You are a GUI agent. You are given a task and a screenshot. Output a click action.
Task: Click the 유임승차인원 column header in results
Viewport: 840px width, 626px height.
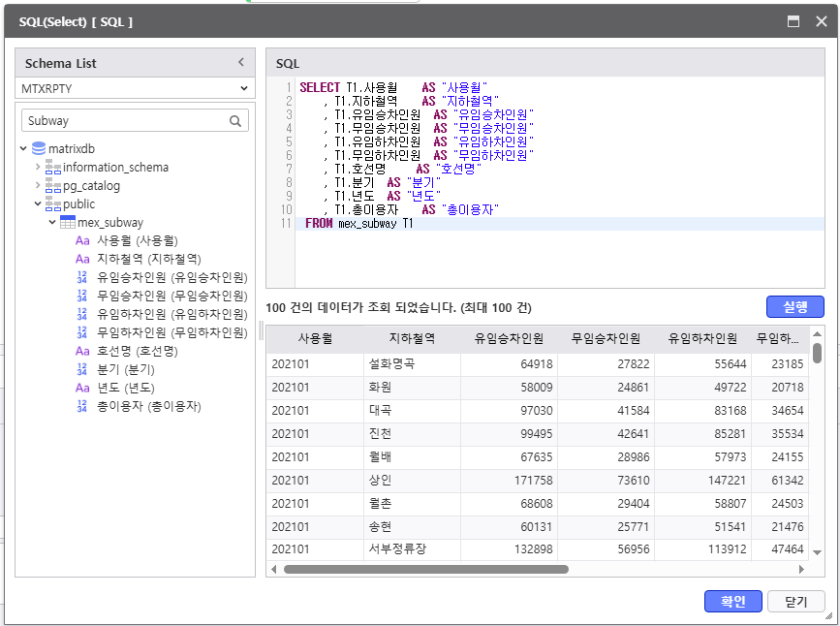(509, 339)
